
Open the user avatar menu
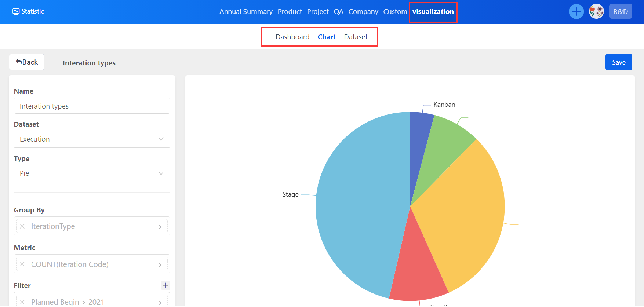pos(596,11)
